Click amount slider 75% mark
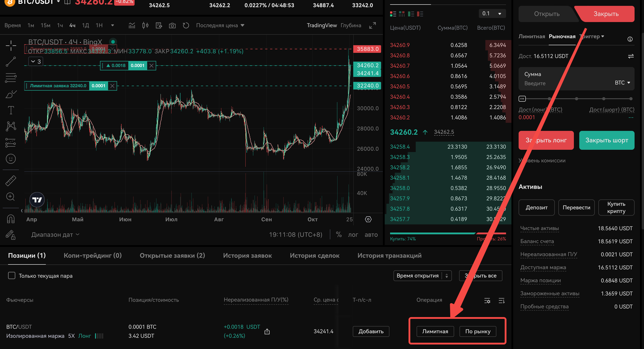 (604, 99)
